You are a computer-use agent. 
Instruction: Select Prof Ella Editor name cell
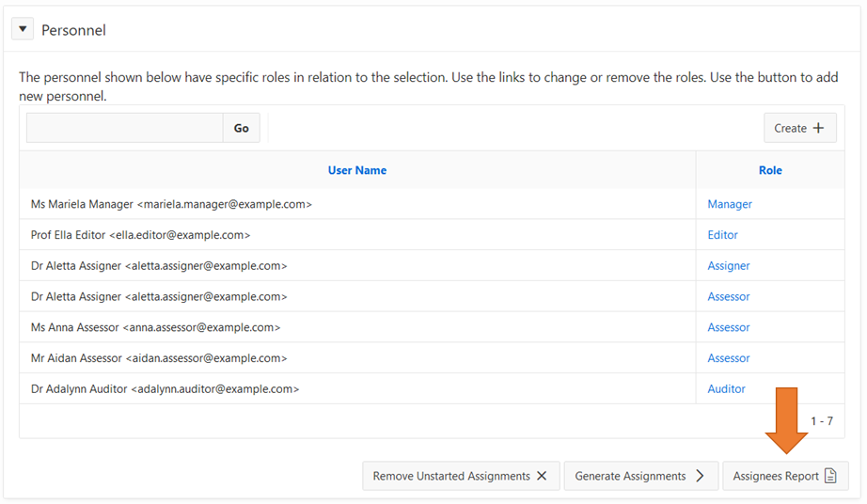357,235
